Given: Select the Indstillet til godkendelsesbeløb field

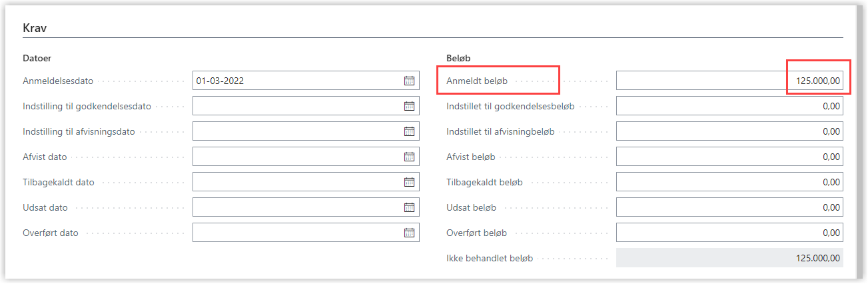Looking at the screenshot, I should (729, 106).
